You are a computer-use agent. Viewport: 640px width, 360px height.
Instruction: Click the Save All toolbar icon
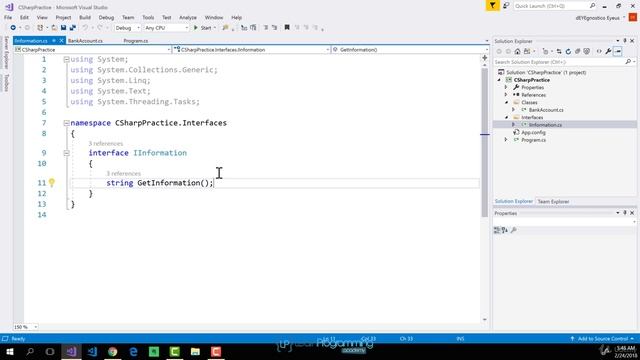(x=73, y=28)
